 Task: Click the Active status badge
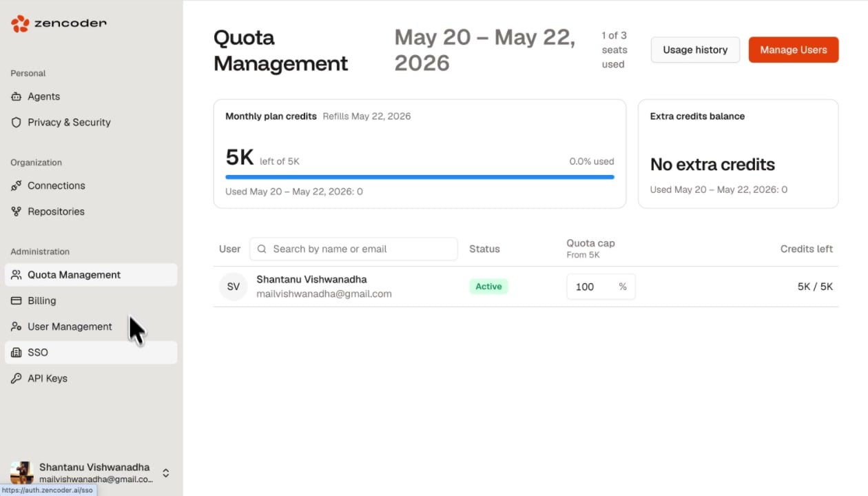(x=488, y=287)
